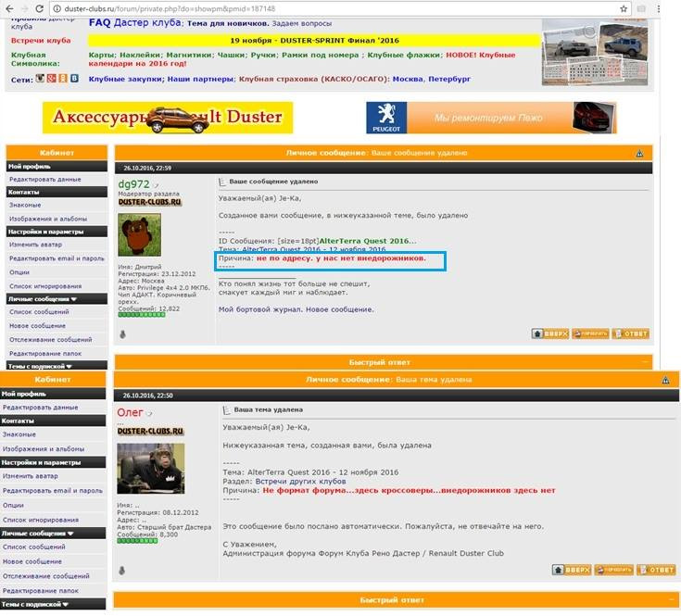Open Список игнорирования in Кабинет beside dg972's message
Viewport: 681px width, 616px height.
pos(45,286)
